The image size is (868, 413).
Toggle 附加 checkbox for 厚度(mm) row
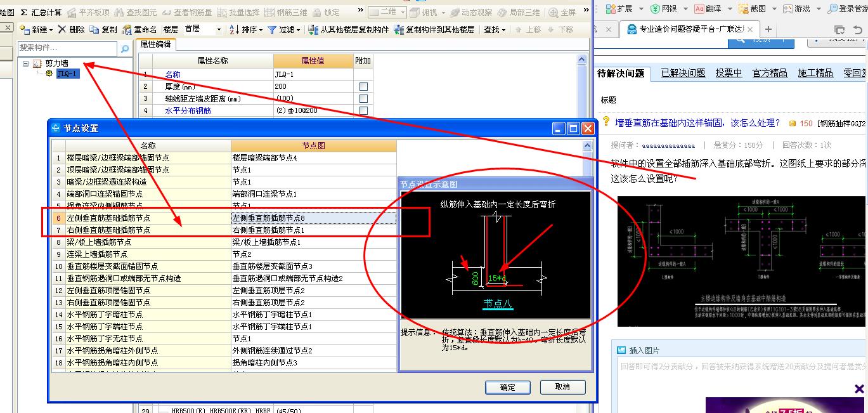363,86
